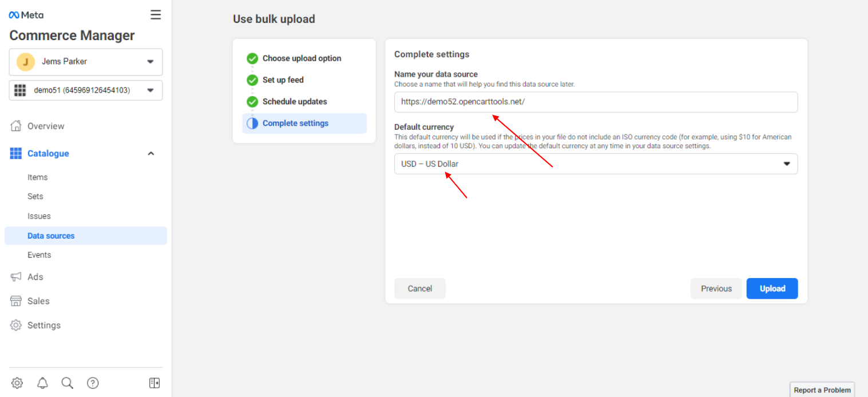Click the Meta logo
Image resolution: width=868 pixels, height=397 pixels.
pos(26,15)
